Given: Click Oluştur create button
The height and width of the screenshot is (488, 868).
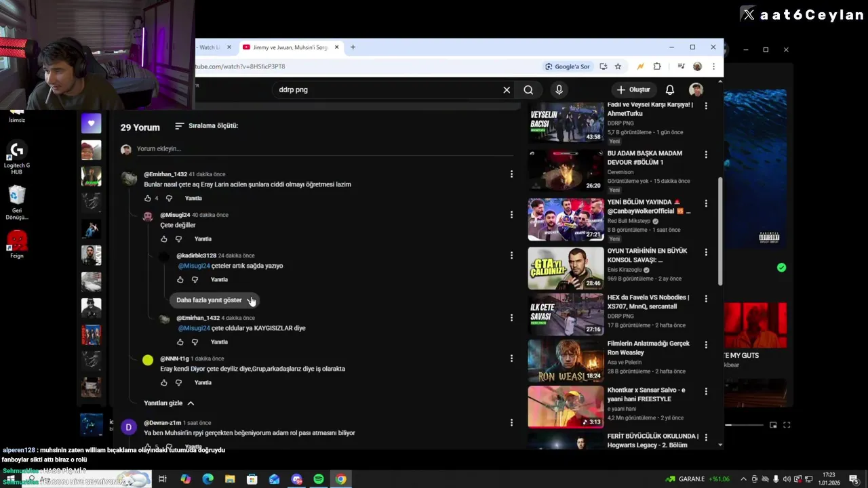Looking at the screenshot, I should point(633,89).
